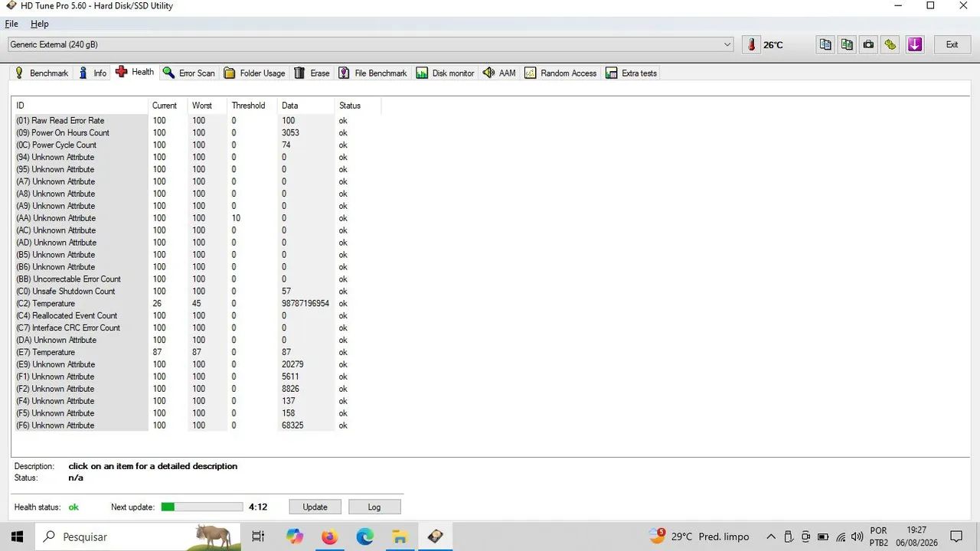Click data value 98787196954
This screenshot has height=551, width=980.
click(305, 304)
